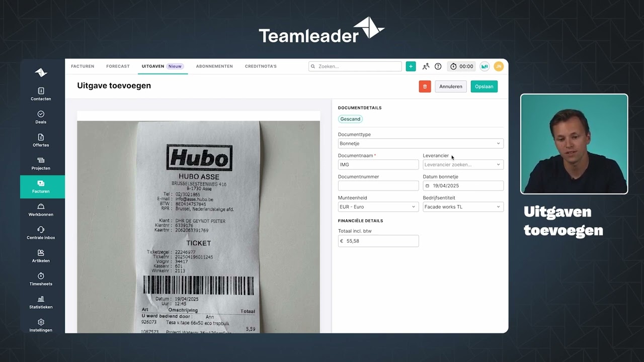Viewport: 644px width, 362px height.
Task: Click the Documentnaam field
Action: 378,165
